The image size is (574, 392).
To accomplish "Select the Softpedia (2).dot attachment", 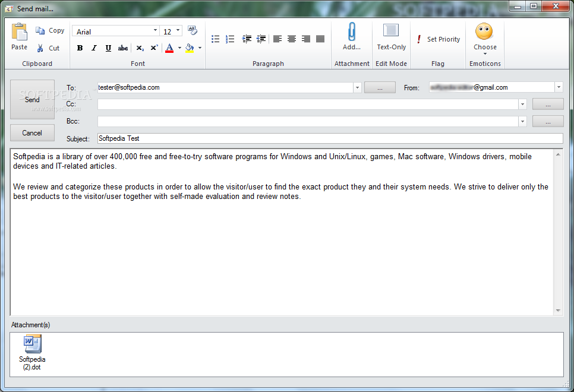I will pyautogui.click(x=32, y=352).
